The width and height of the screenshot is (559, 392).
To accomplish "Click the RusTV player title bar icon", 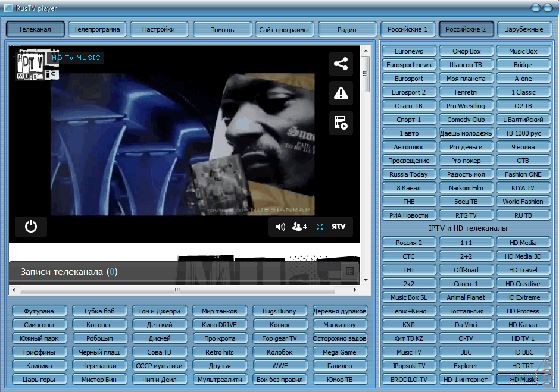I will point(8,8).
